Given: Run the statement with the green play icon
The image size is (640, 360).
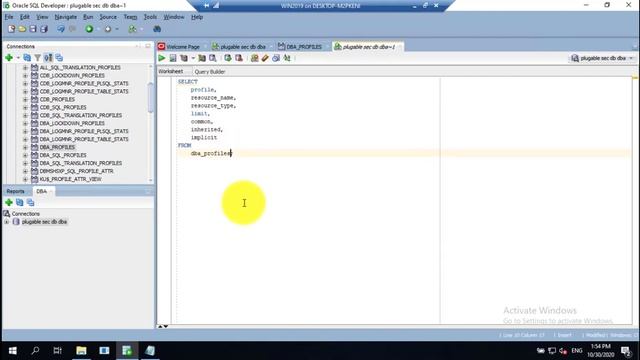Looking at the screenshot, I should click(x=162, y=58).
